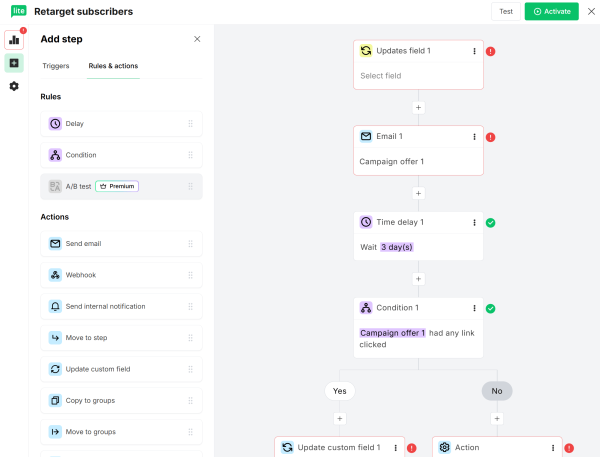Screen dimensions: 600x457
Task: Click the Send email envelope icon
Action: [x=55, y=244]
